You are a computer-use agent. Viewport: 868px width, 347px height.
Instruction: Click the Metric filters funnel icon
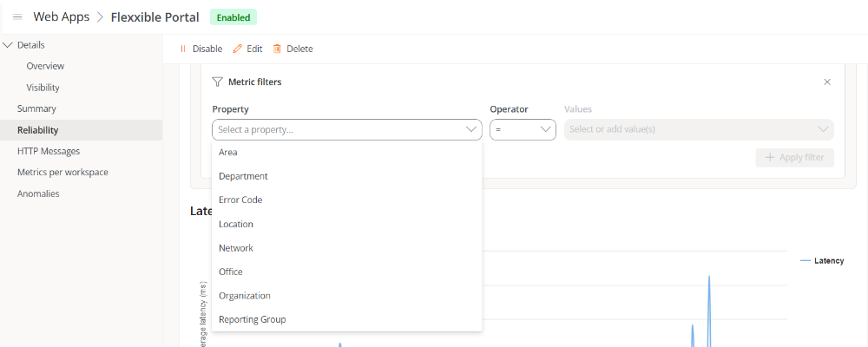pos(217,82)
